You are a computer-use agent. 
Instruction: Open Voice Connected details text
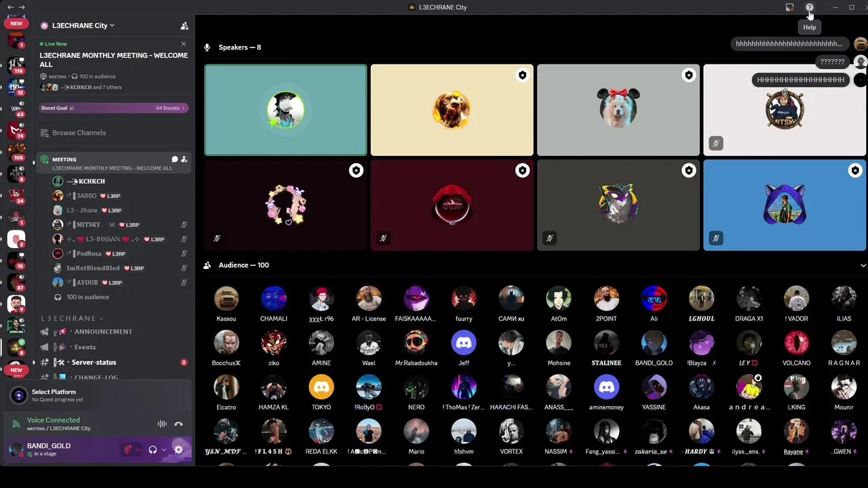(x=54, y=420)
